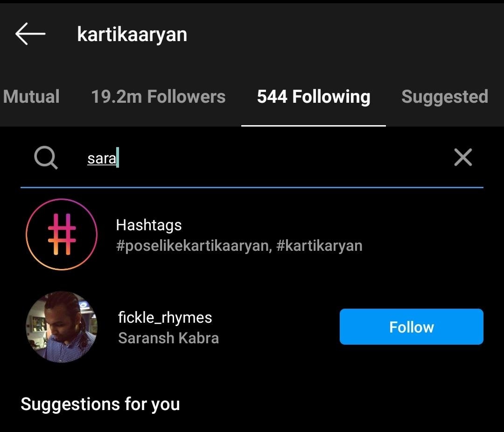This screenshot has height=432, width=504.
Task: Switch to the Mutual tab
Action: tap(31, 97)
